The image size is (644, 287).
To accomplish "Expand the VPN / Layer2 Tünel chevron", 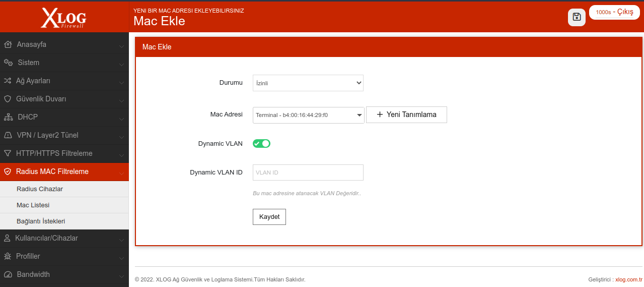I will [x=121, y=137].
